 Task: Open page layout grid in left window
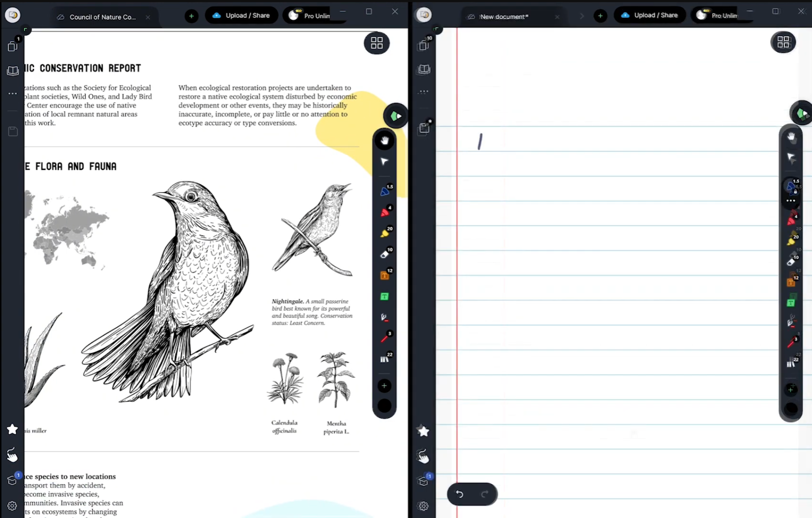click(x=377, y=43)
